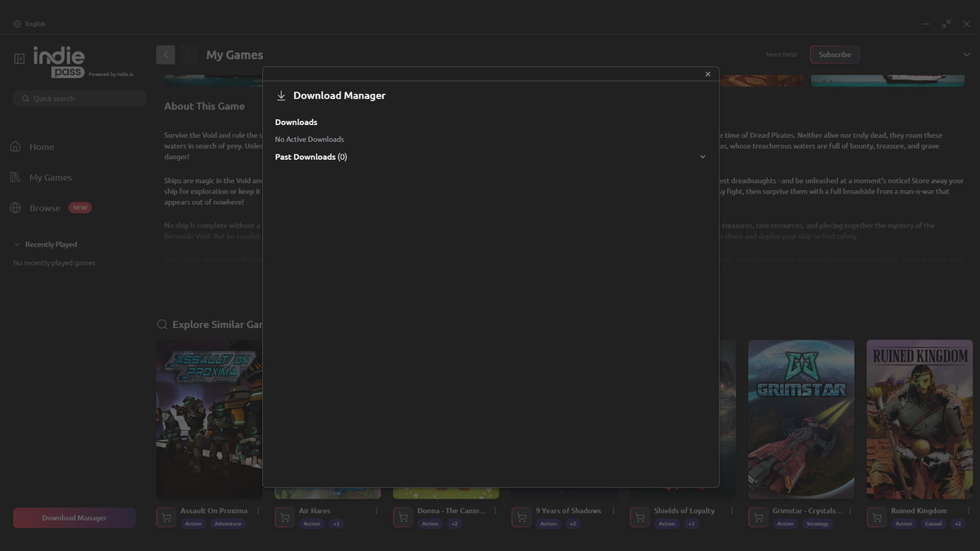Image resolution: width=980 pixels, height=551 pixels.
Task: Open My Games in the sidebar
Action: click(51, 177)
